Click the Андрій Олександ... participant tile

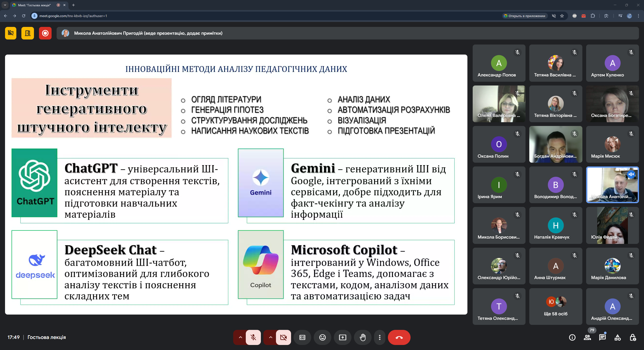(612, 307)
